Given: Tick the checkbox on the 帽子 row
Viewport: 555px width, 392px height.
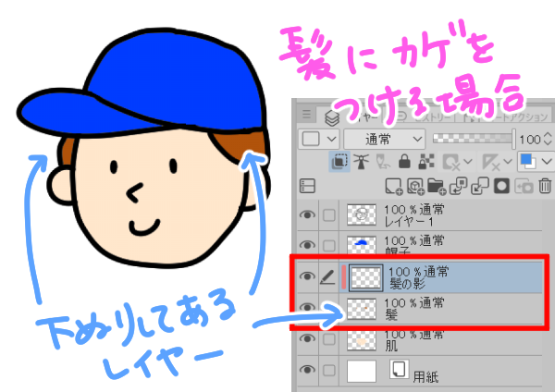Looking at the screenshot, I should [x=329, y=245].
